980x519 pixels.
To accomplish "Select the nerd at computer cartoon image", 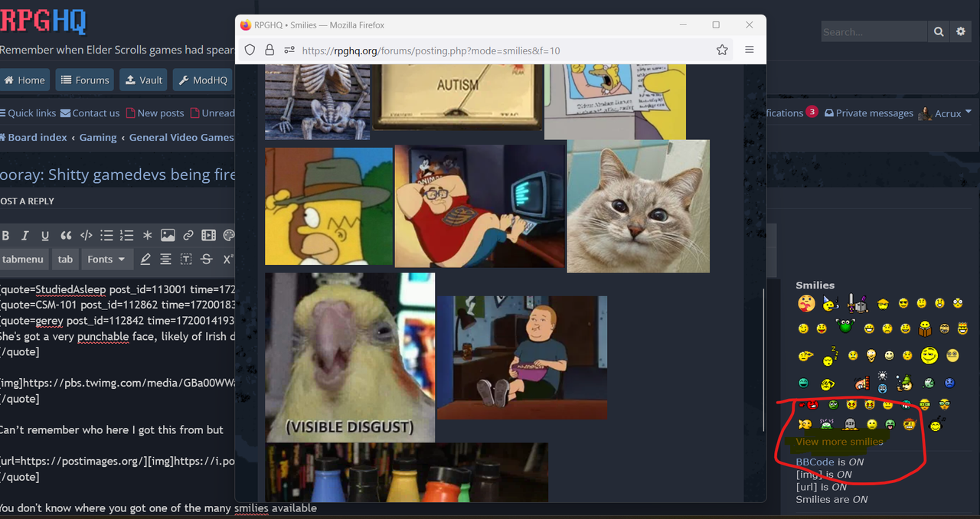I will pos(480,206).
